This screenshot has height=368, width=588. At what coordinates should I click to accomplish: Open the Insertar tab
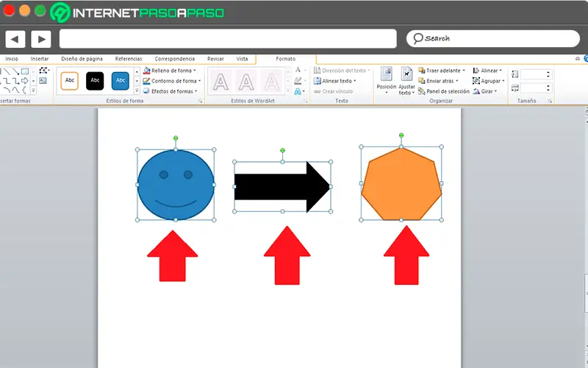[x=40, y=59]
